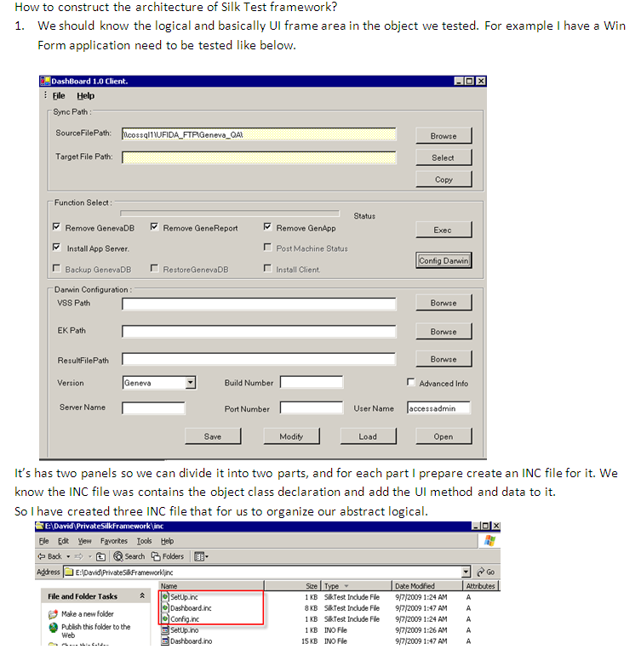Click the User Name field with accessadmin
The height and width of the screenshot is (672, 641).
(438, 408)
